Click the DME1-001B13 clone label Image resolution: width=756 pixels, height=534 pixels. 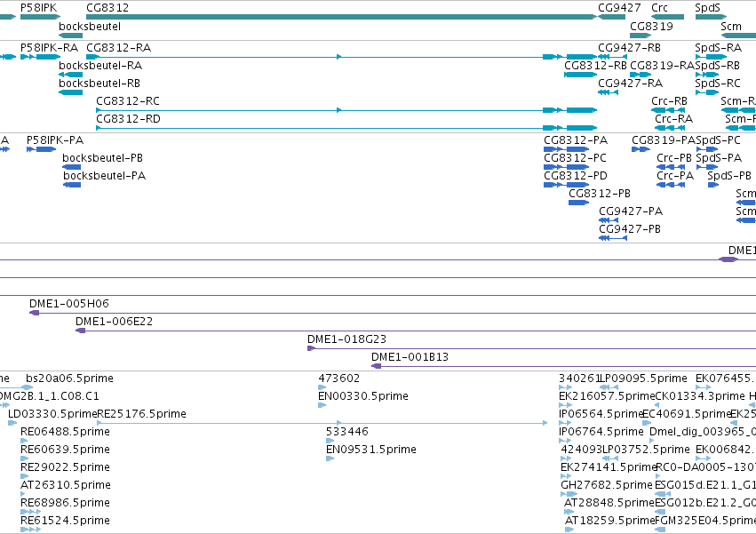410,357
